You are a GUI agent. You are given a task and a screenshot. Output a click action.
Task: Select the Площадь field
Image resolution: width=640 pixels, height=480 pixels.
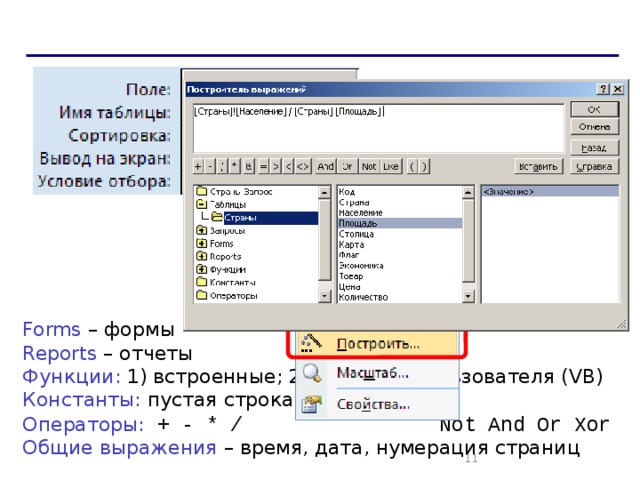click(x=400, y=223)
